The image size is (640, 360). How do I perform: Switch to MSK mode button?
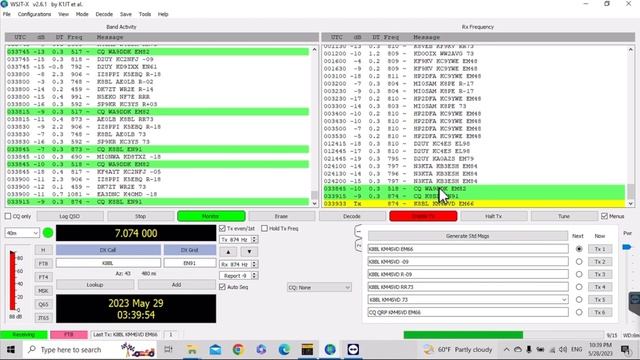43,291
